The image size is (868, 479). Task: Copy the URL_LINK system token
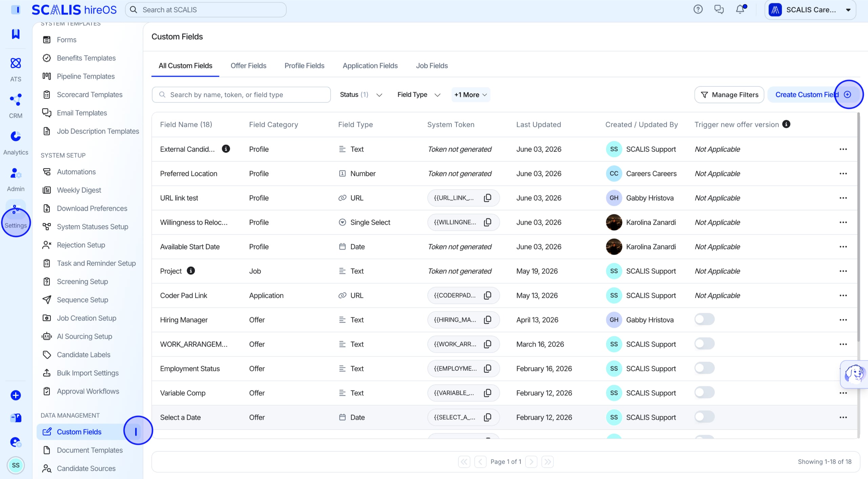click(488, 198)
